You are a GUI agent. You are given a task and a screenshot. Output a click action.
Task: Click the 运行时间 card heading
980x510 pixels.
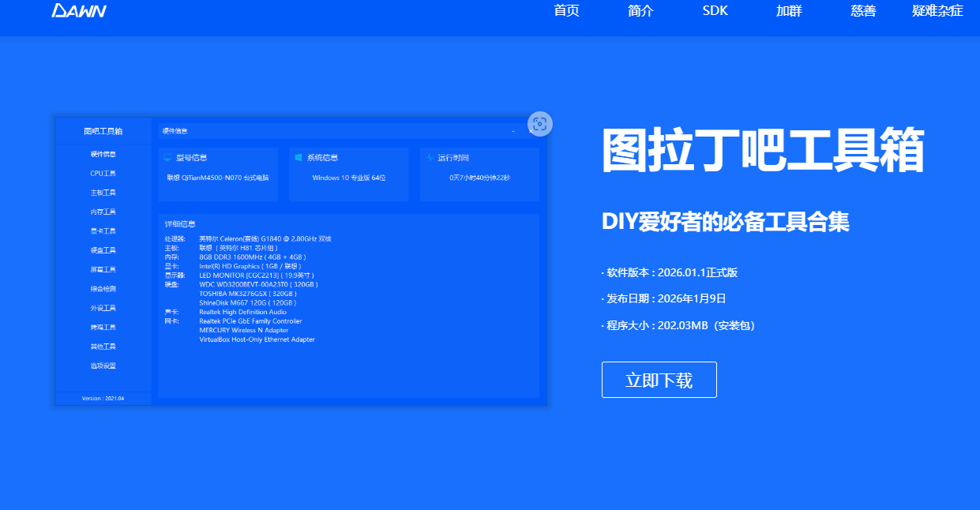click(x=454, y=158)
